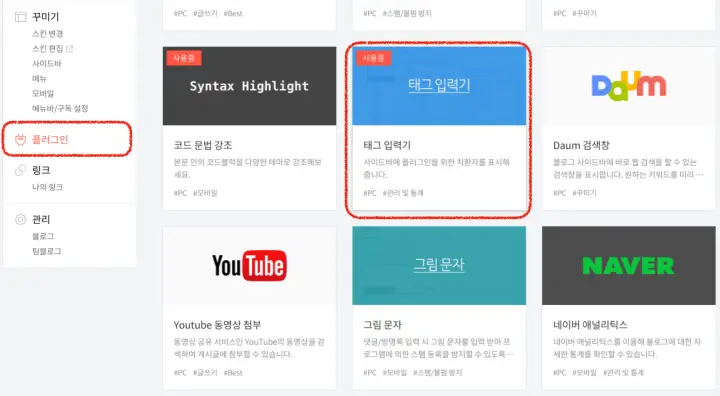
Task: Click the #모바일 tag on 코드 문법 강조
Action: [x=205, y=193]
